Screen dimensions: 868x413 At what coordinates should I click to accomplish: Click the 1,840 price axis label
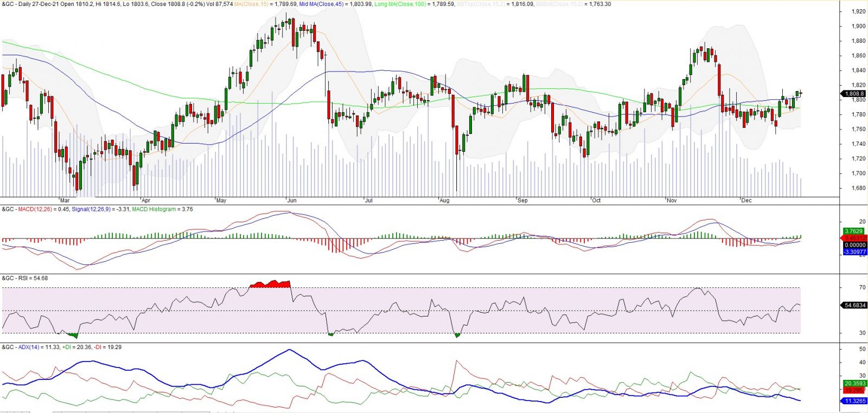point(858,70)
